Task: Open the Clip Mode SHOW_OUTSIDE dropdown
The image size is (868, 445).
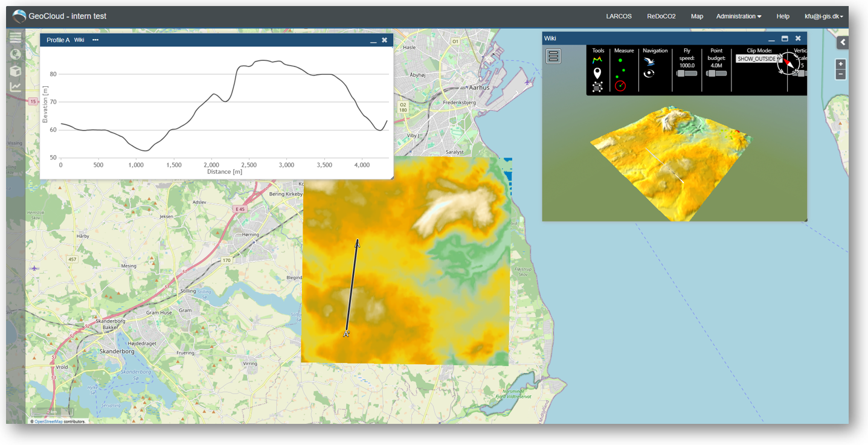Action: click(759, 59)
